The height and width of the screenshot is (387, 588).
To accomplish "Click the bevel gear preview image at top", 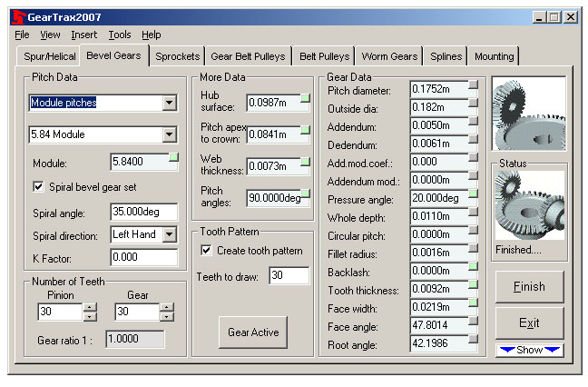I will [x=529, y=114].
